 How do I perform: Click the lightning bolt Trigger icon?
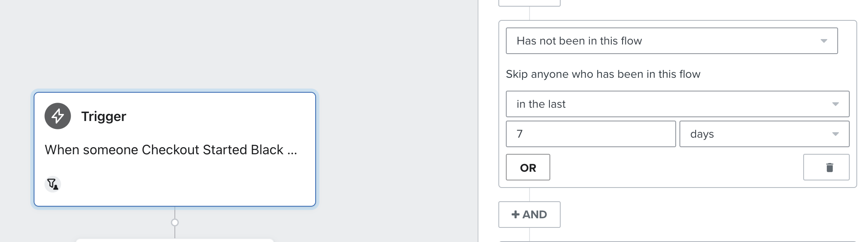[x=58, y=116]
